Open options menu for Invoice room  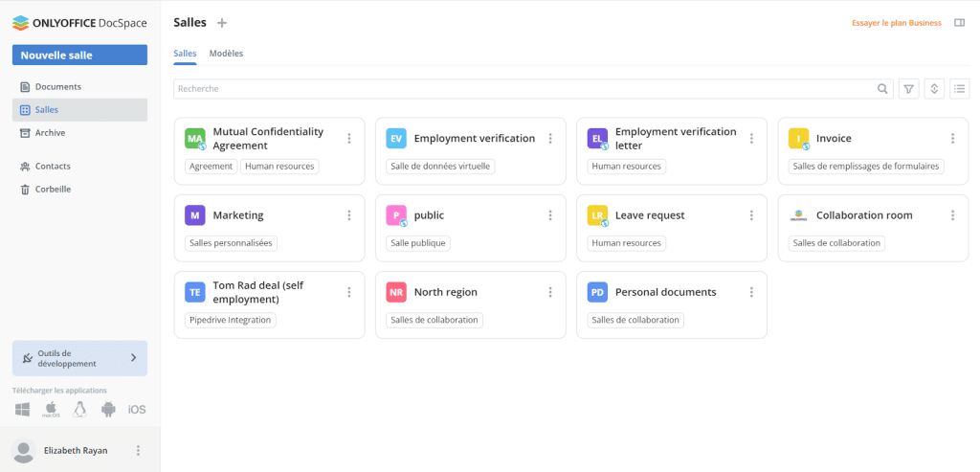pos(952,139)
